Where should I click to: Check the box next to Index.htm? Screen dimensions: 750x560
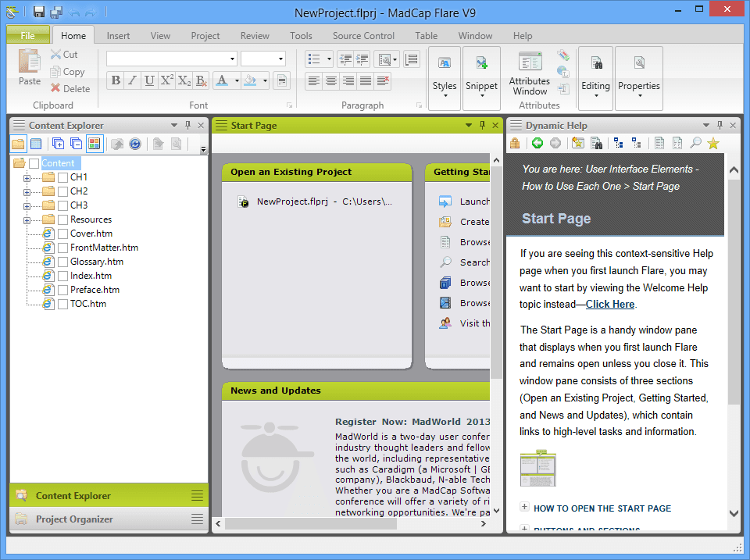pyautogui.click(x=62, y=276)
